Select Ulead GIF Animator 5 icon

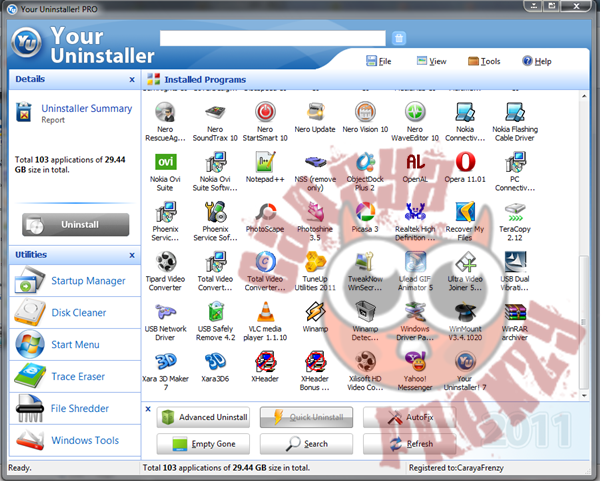point(415,262)
